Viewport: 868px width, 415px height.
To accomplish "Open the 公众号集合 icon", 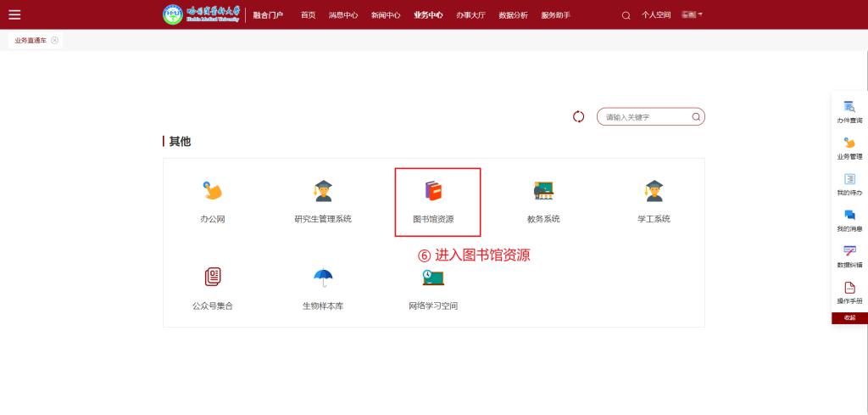I will click(212, 278).
